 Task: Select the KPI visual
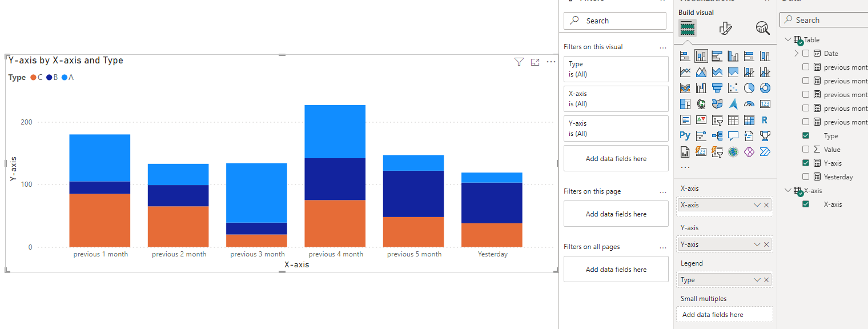coord(701,120)
